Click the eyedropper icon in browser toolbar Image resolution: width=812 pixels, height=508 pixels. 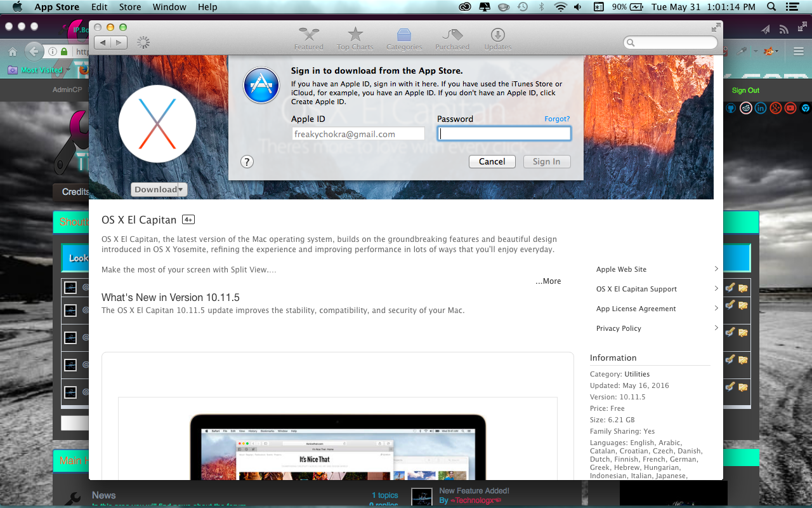click(x=742, y=51)
